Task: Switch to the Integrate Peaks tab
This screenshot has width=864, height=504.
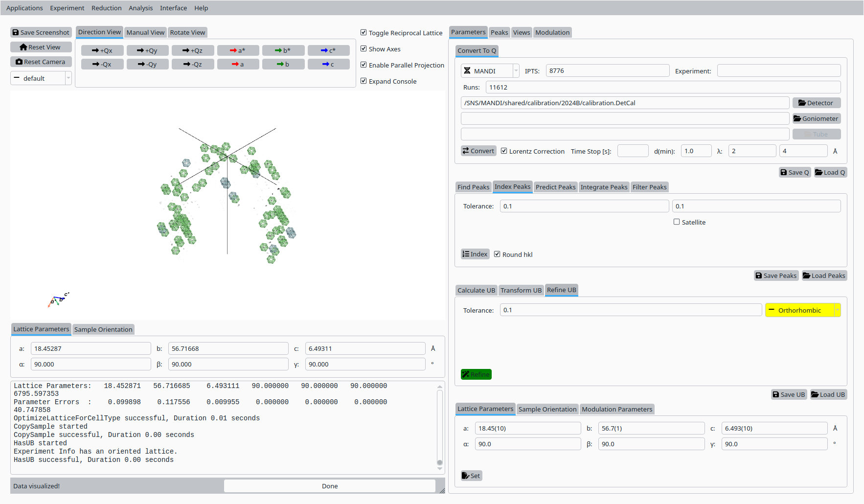Action: pos(604,187)
